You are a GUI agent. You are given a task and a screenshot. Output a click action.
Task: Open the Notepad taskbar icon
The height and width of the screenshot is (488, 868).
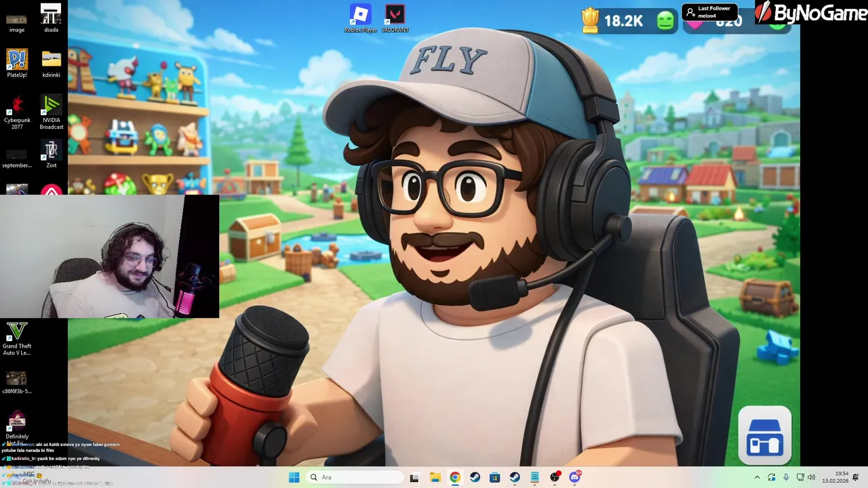click(535, 477)
